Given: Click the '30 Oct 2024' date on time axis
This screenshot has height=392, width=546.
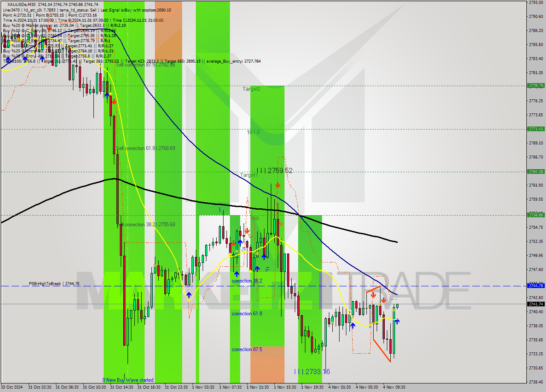Looking at the screenshot, I should click(12, 387).
